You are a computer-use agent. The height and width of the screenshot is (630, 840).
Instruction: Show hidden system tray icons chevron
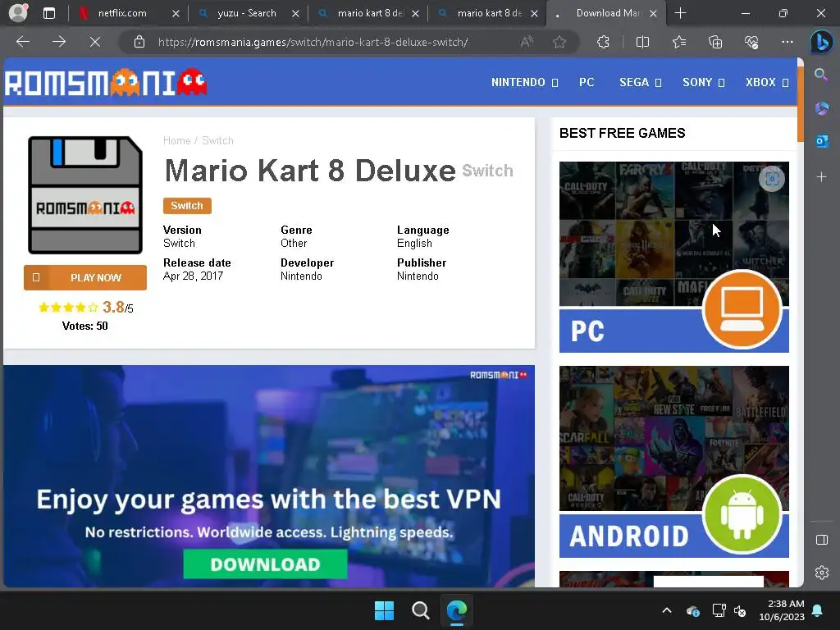667,610
